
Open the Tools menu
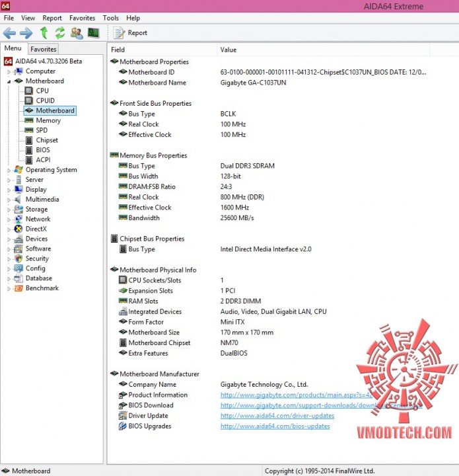tap(111, 18)
